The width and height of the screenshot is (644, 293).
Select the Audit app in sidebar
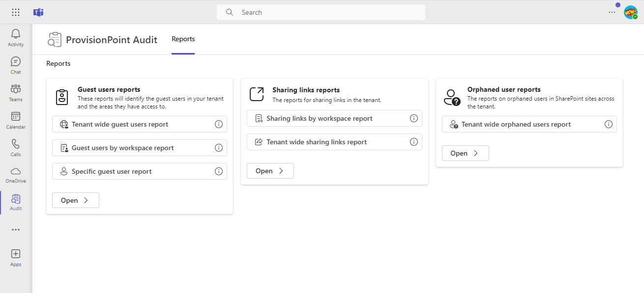pos(16,202)
